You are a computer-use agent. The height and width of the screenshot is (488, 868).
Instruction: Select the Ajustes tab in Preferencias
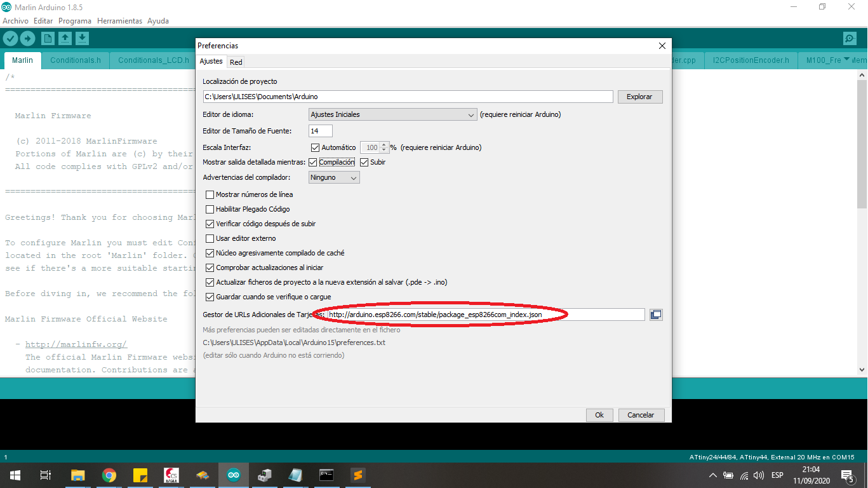tap(211, 62)
